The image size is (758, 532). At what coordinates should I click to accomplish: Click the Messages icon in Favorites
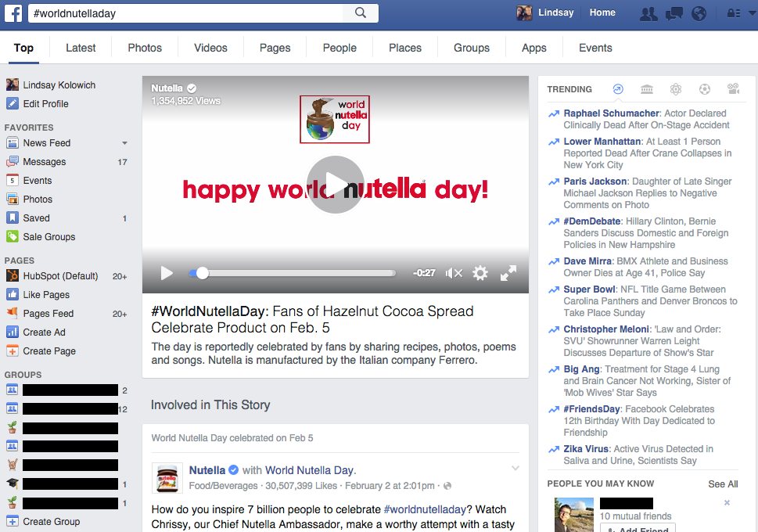[x=12, y=162]
